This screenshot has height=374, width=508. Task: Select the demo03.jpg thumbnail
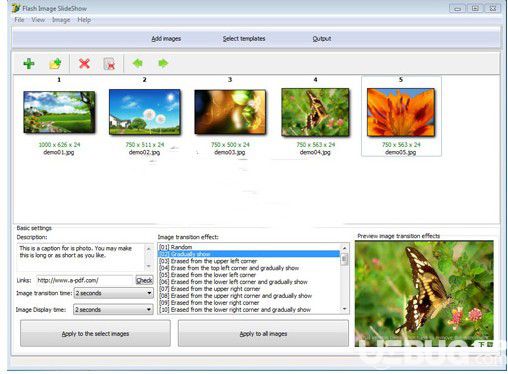click(230, 112)
